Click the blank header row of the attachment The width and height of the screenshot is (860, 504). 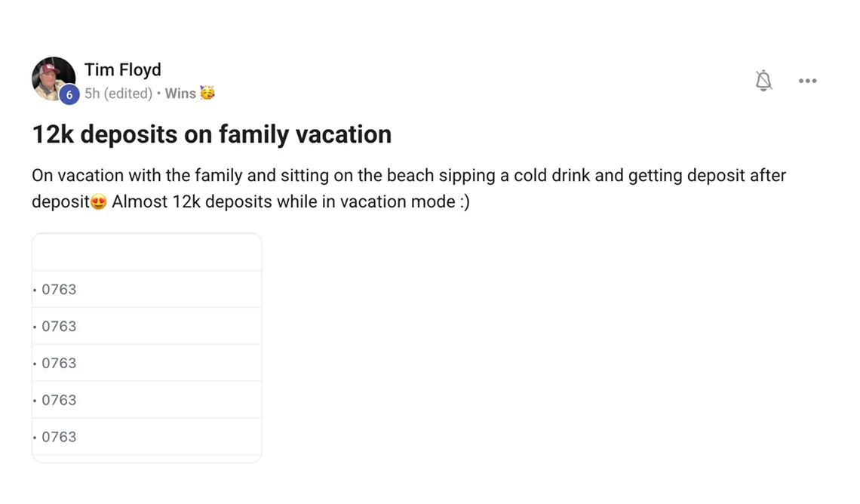(x=146, y=253)
